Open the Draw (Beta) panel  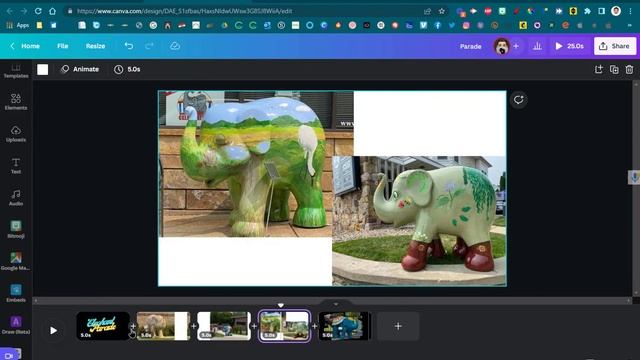(16, 325)
